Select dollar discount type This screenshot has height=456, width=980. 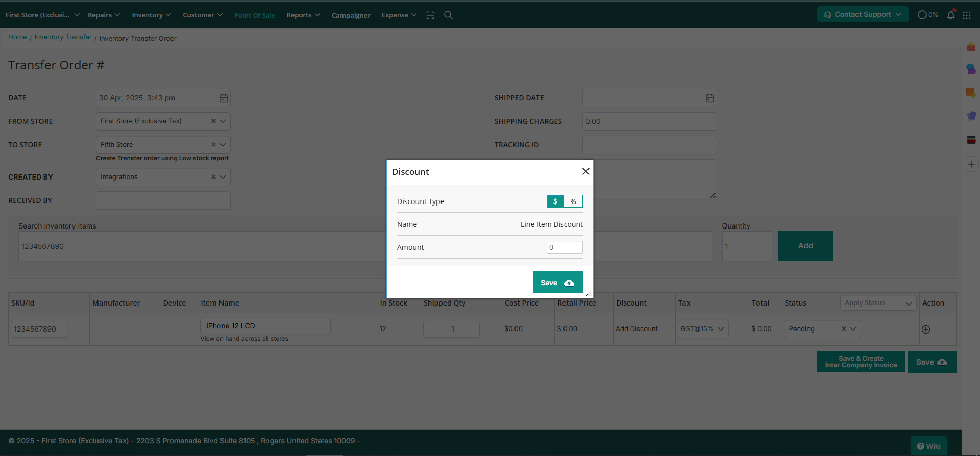(555, 201)
